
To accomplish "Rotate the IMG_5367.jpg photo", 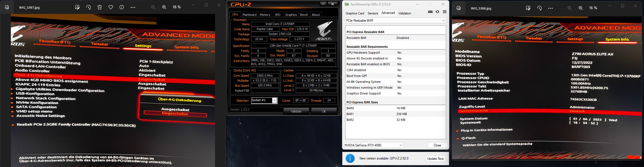I will point(89,7).
